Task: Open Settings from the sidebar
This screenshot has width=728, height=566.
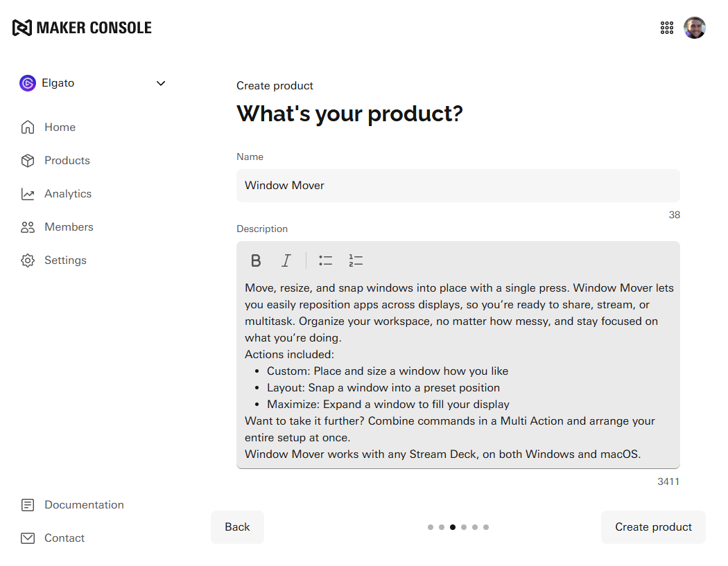Action: 65,260
